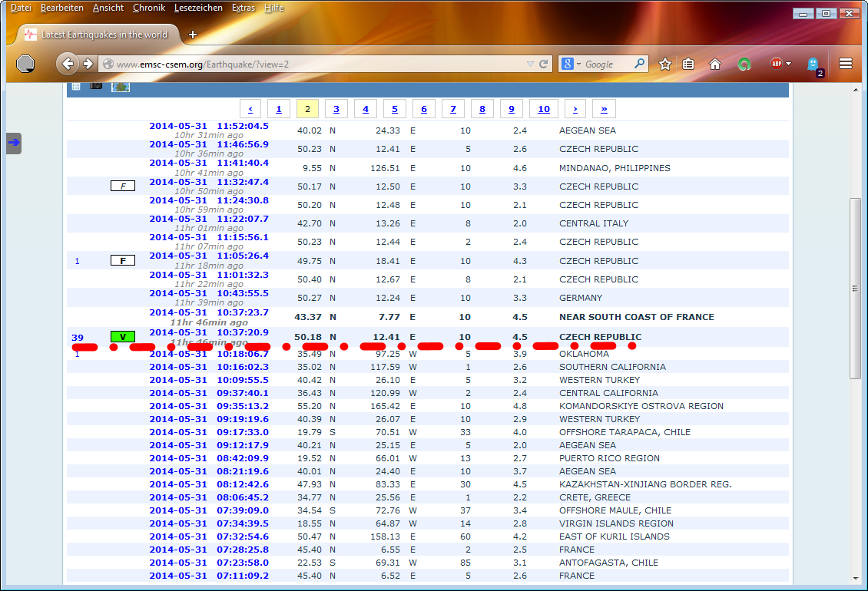Go to the browser home page icon

pyautogui.click(x=715, y=64)
